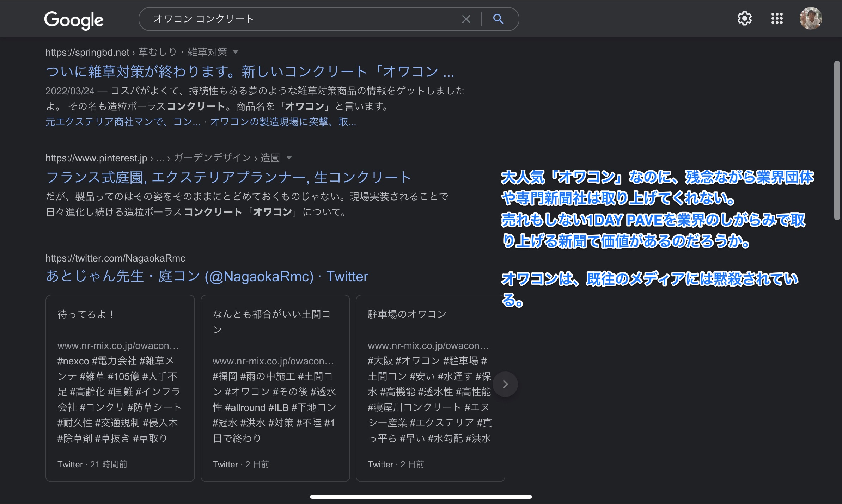Open the settings gear icon
This screenshot has height=504, width=842.
pos(744,18)
